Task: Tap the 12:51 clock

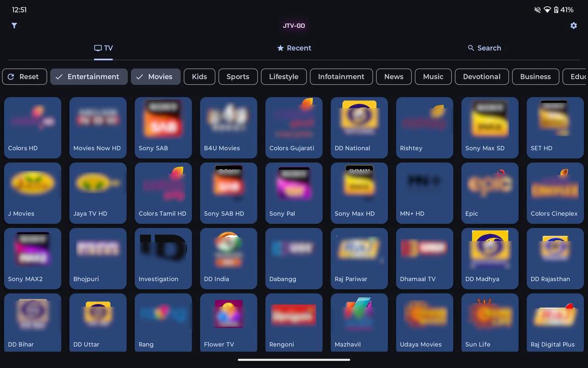Action: point(19,10)
